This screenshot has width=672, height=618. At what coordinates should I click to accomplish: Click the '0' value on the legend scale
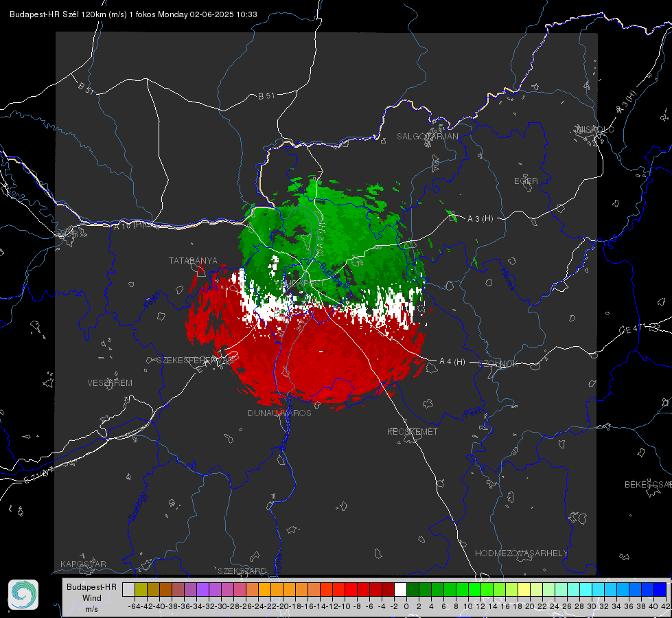pyautogui.click(x=406, y=606)
